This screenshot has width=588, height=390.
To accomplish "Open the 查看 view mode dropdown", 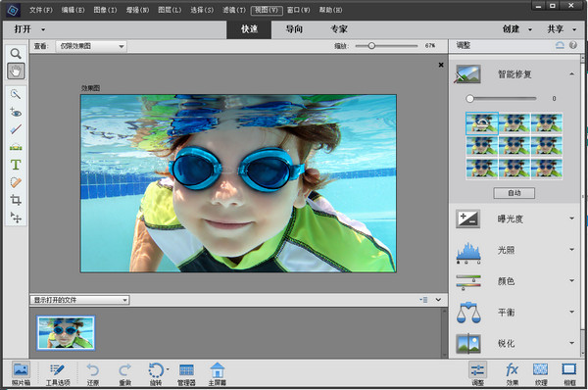I will (91, 46).
